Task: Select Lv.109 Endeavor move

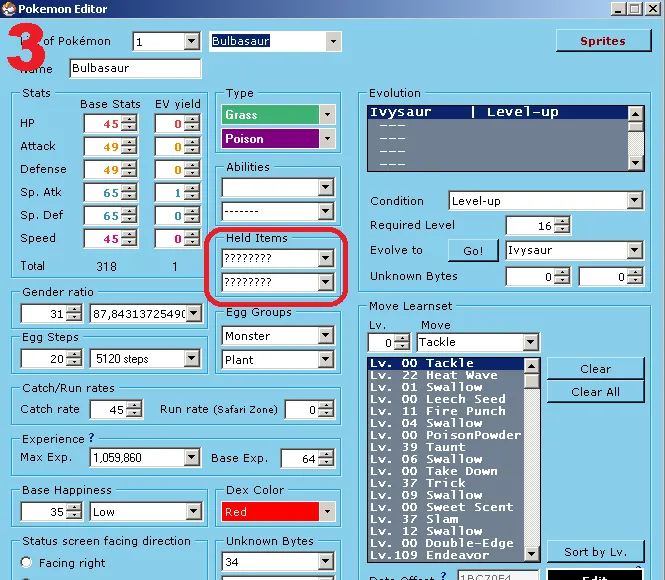Action: (x=446, y=555)
